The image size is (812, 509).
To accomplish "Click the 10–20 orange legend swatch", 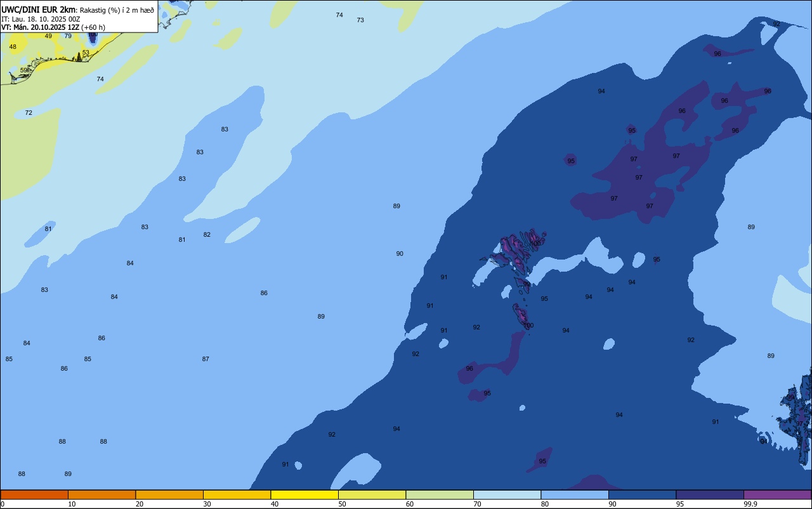I will click(x=101, y=494).
